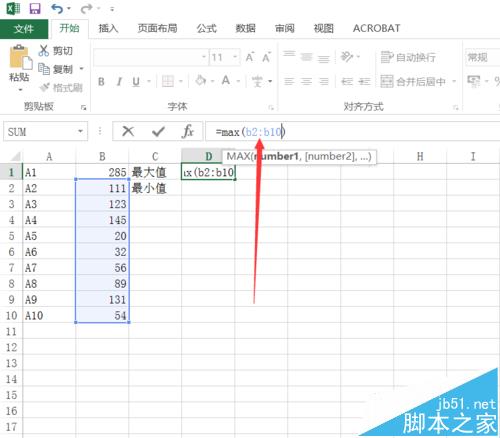500x438 pixels.
Task: Open the font size 11 dropdown arrow
Action: [x=235, y=57]
